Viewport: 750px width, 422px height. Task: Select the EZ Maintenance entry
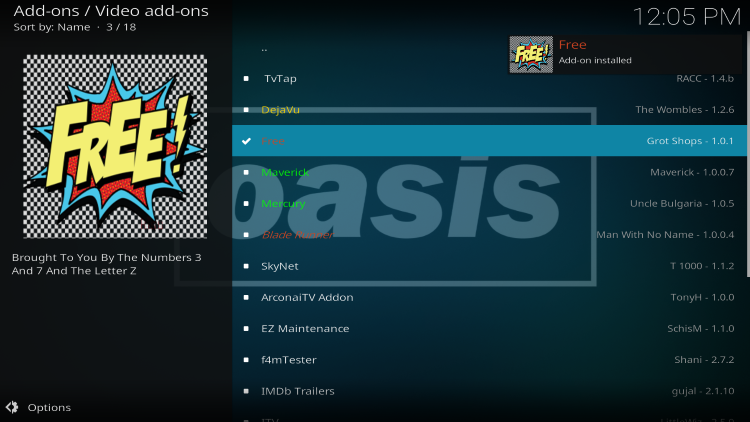[x=490, y=329]
